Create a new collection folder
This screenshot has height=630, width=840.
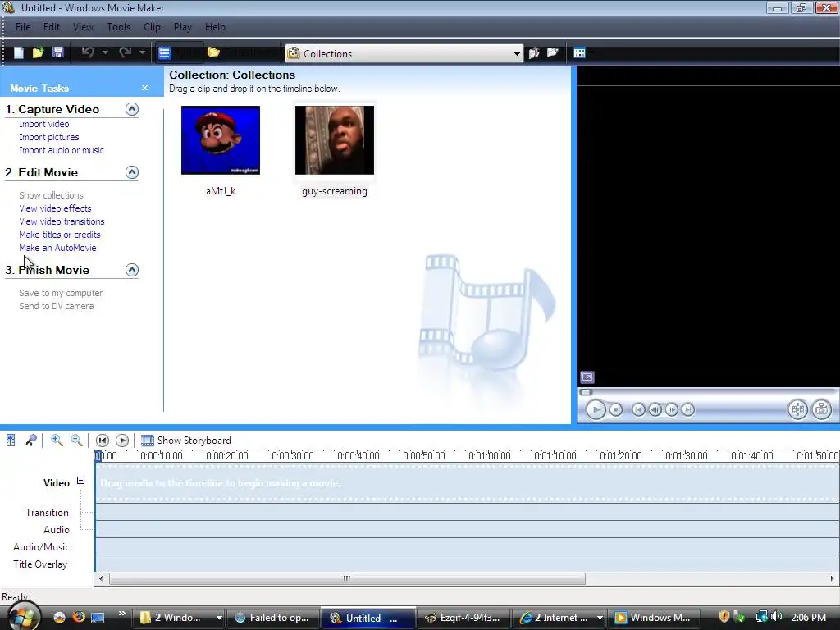(552, 52)
